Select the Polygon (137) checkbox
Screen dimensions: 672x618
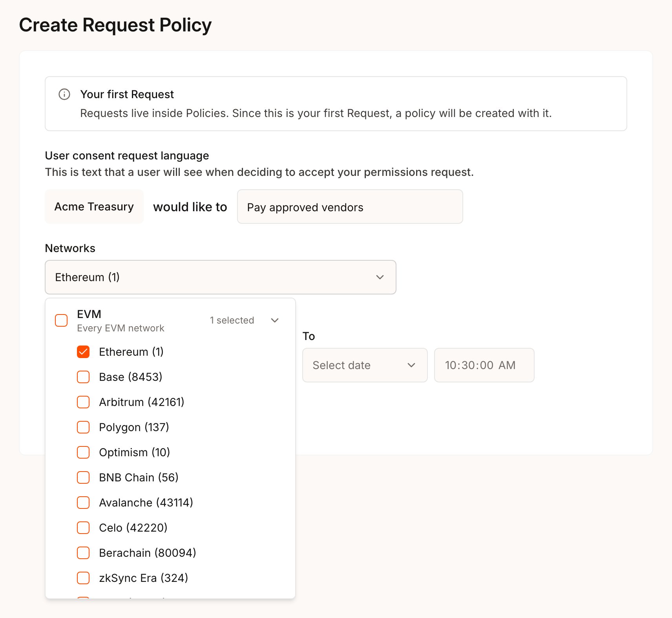pos(83,427)
